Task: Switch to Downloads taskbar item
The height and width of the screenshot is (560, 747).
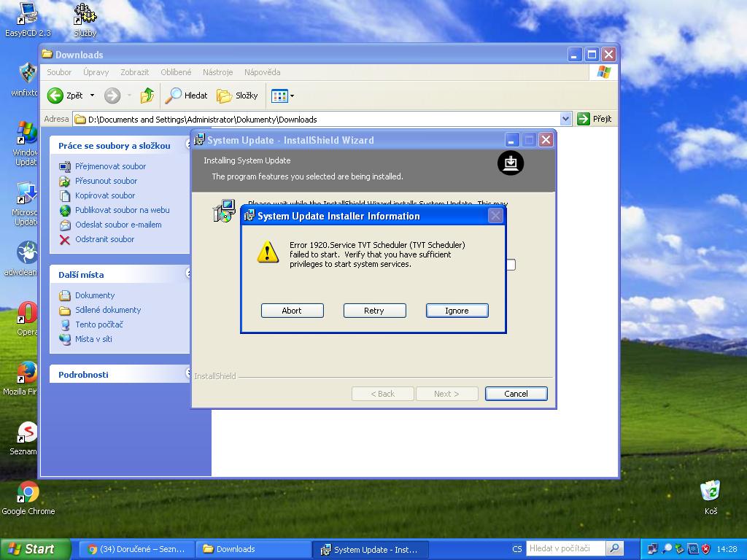Action: [x=253, y=549]
